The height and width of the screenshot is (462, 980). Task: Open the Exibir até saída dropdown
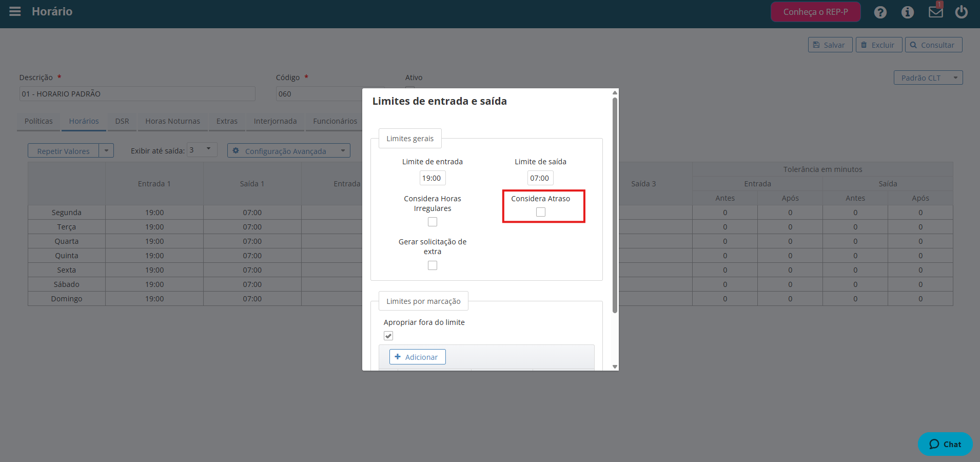pyautogui.click(x=202, y=150)
